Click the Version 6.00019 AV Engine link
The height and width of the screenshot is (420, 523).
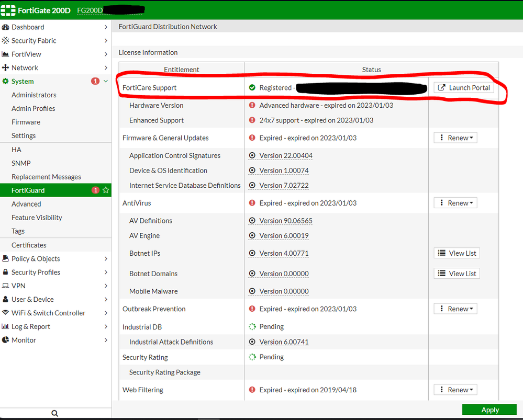pyautogui.click(x=284, y=236)
